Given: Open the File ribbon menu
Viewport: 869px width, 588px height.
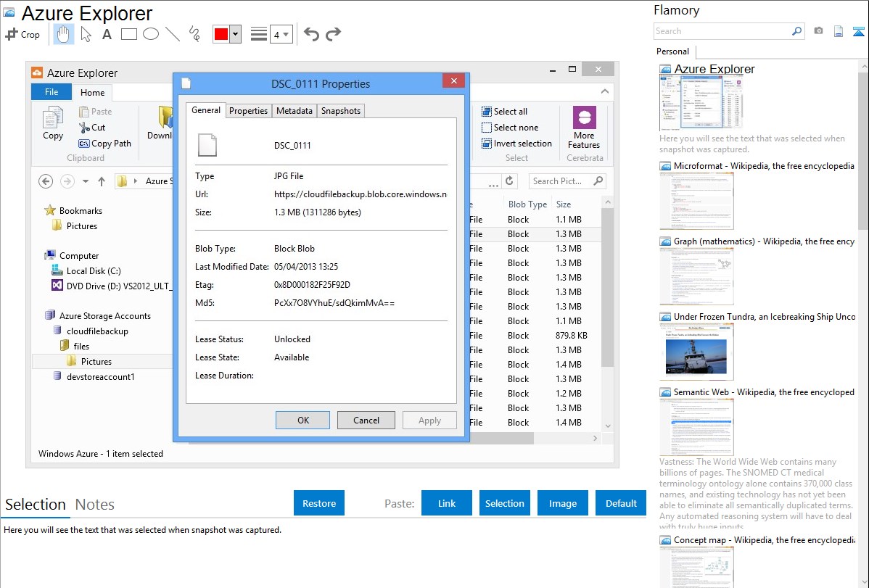Looking at the screenshot, I should coord(52,92).
